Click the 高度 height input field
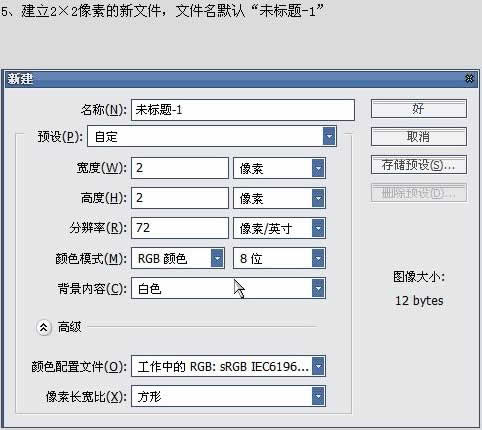Screen dimensions: 482x430 (x=180, y=198)
